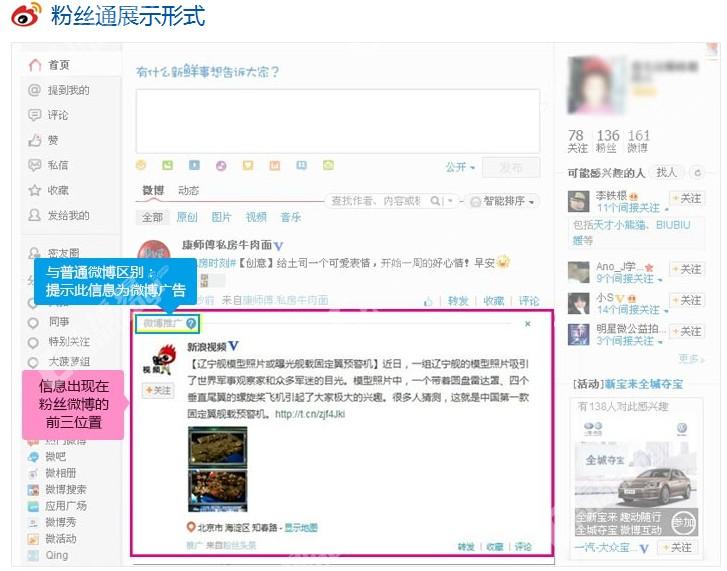
Task: Open the second image thumbnail in 新浪视频 post
Action: pyautogui.click(x=217, y=490)
